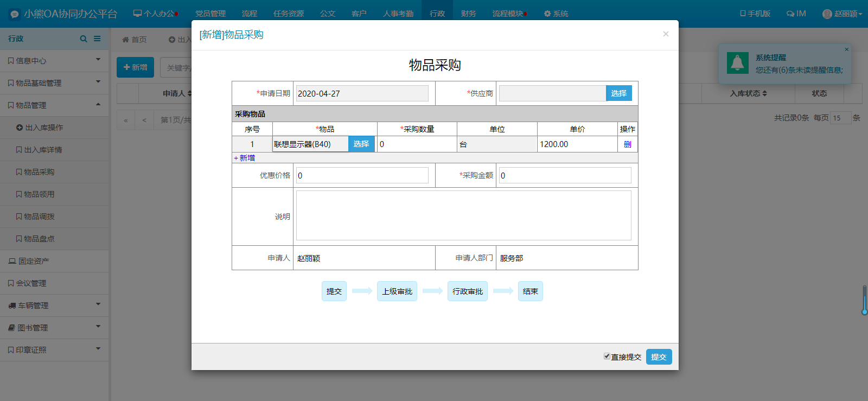Delete row 1 with the 删 link
Screen dimensions: 868x401
pyautogui.click(x=628, y=144)
